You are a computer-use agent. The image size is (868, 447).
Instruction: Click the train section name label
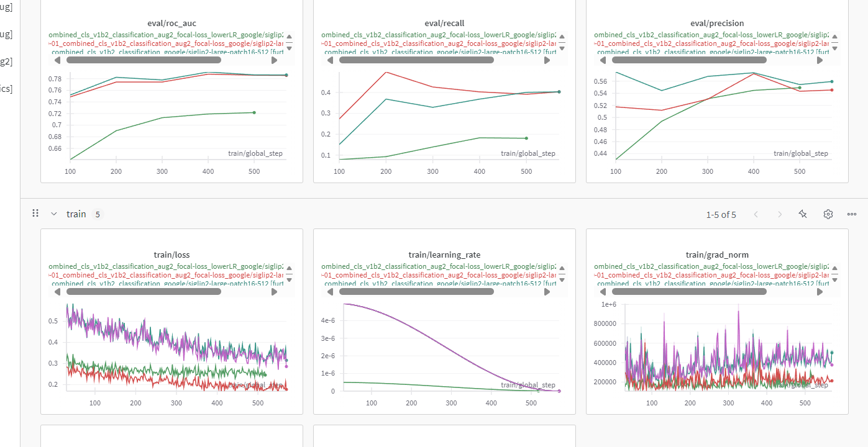click(76, 214)
